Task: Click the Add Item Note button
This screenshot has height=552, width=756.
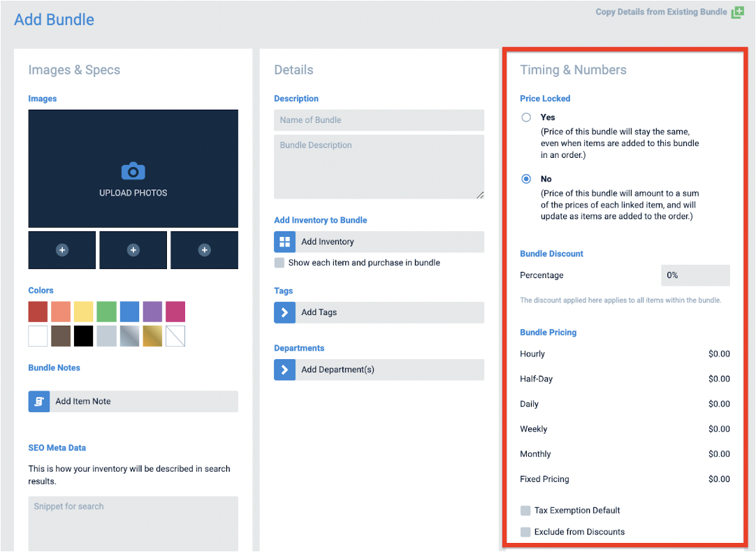Action: (x=133, y=401)
